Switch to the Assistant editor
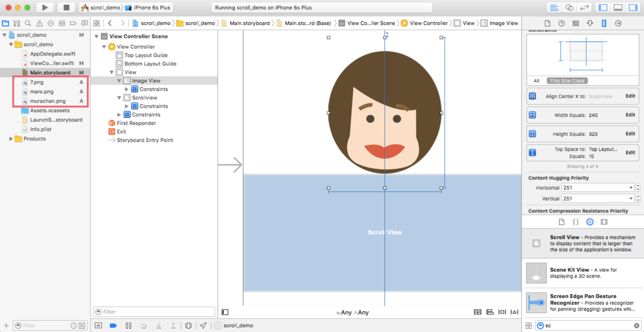Viewport: 644px width, 332px height. tap(569, 8)
